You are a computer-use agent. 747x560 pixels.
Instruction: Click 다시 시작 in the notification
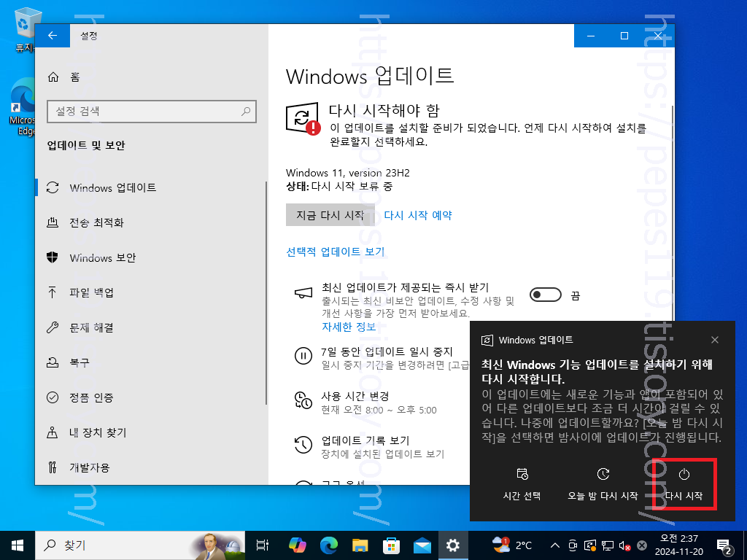coord(684,484)
